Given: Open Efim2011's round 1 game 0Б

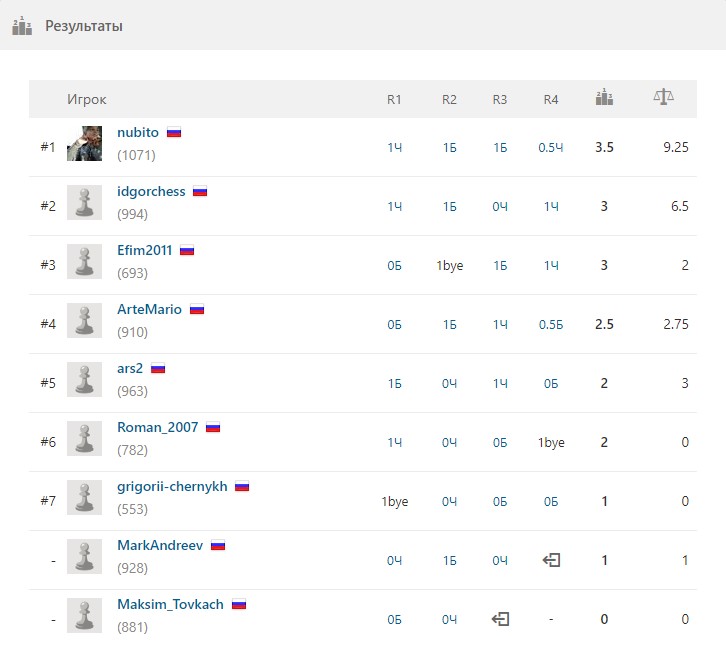Looking at the screenshot, I should click(394, 266).
